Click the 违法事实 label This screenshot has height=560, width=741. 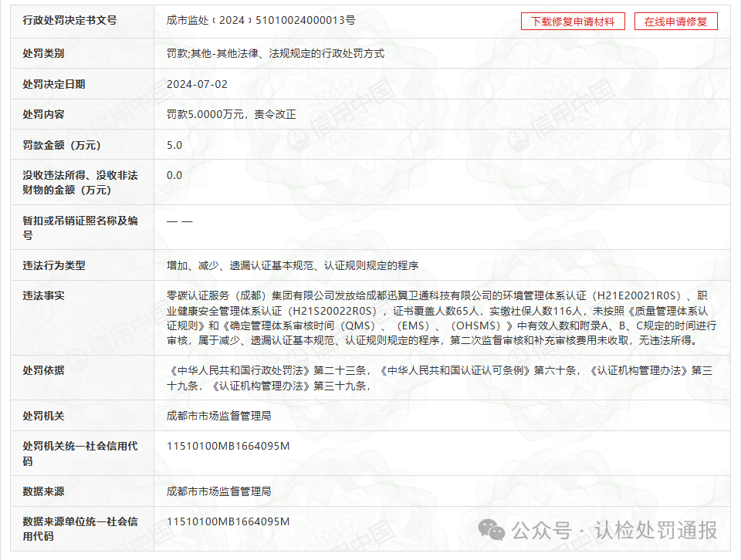(x=43, y=295)
